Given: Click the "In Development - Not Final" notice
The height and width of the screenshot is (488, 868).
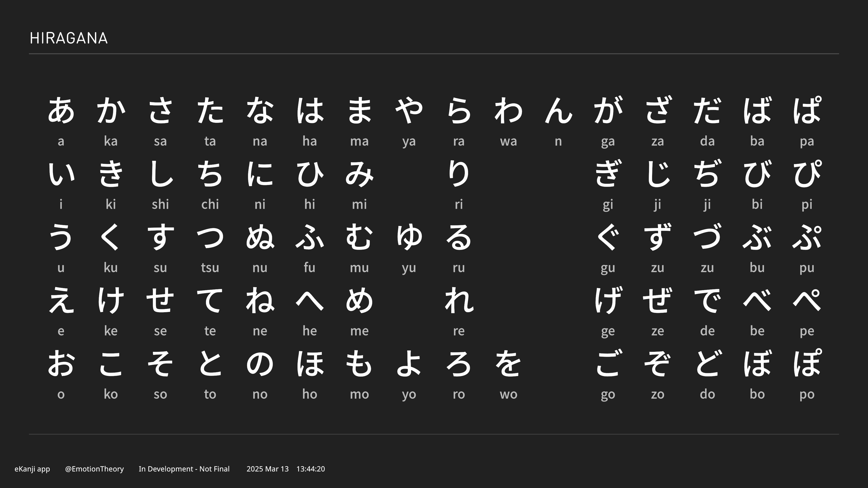Looking at the screenshot, I should pos(184,469).
